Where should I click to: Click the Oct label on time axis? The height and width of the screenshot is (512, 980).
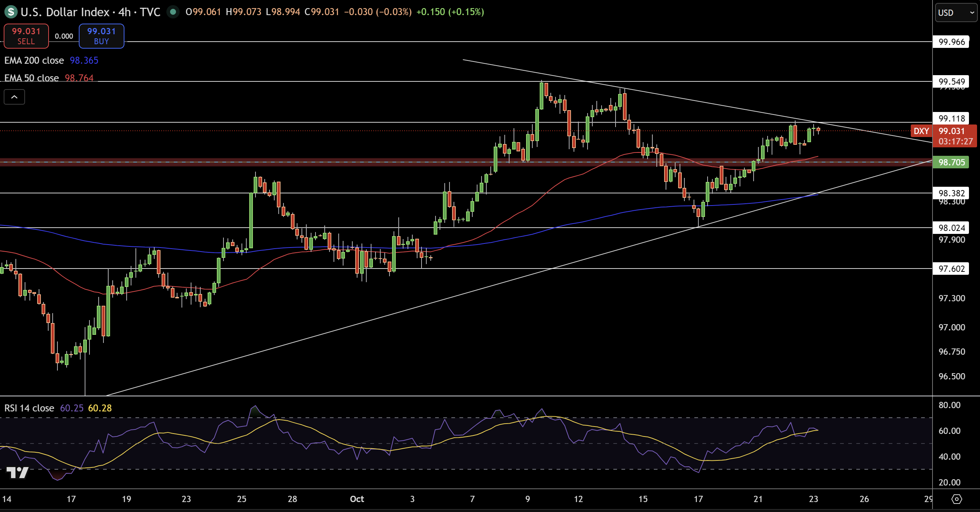coord(357,499)
